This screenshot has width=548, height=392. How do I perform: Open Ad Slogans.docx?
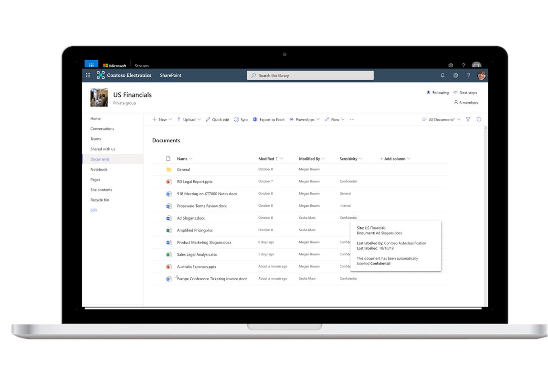[x=191, y=218]
